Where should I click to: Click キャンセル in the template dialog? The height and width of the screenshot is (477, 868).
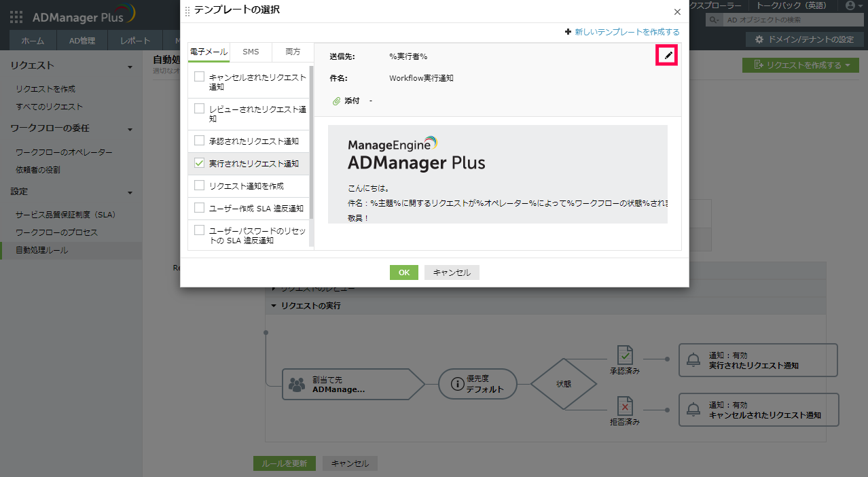[x=452, y=272]
